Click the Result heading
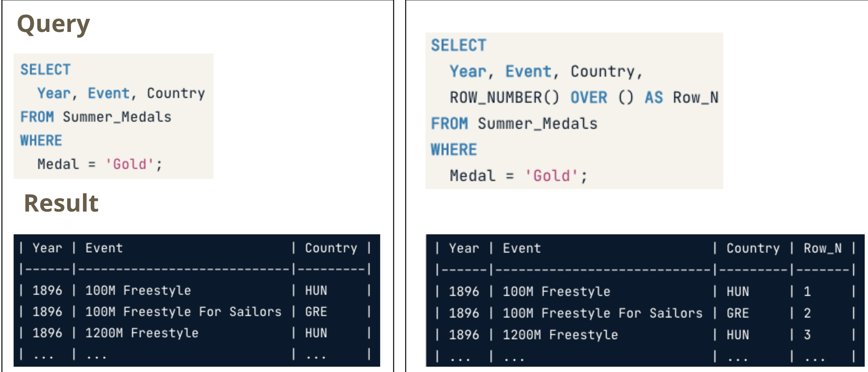The height and width of the screenshot is (372, 868). click(61, 203)
